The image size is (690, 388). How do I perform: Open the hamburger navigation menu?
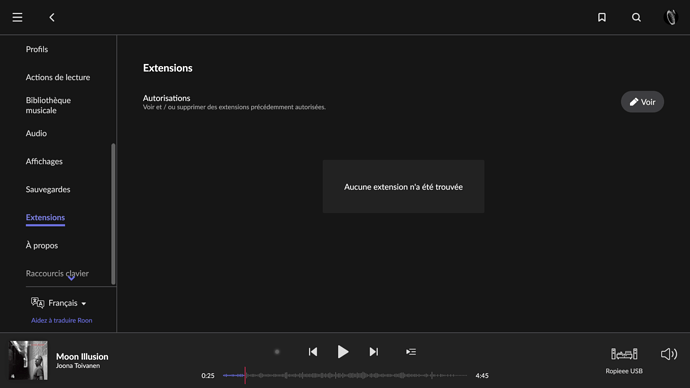(x=17, y=17)
